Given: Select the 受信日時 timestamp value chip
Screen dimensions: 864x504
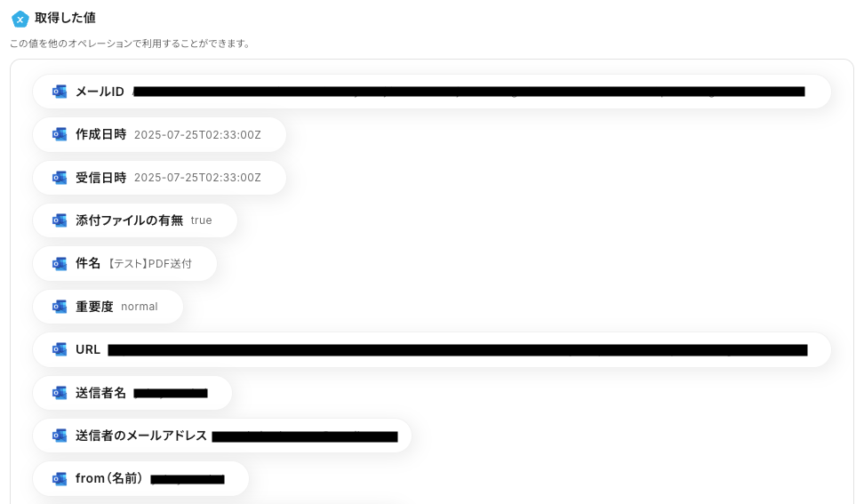Looking at the screenshot, I should [x=159, y=178].
